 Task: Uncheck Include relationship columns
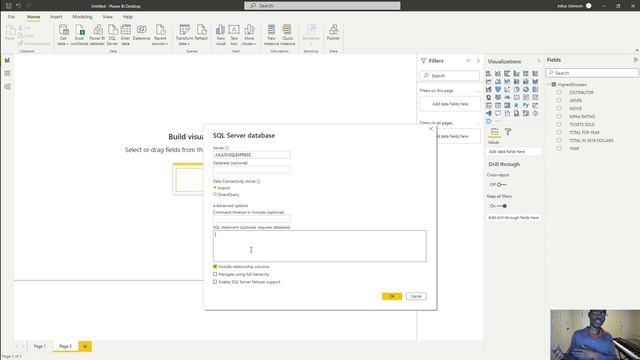[215, 267]
